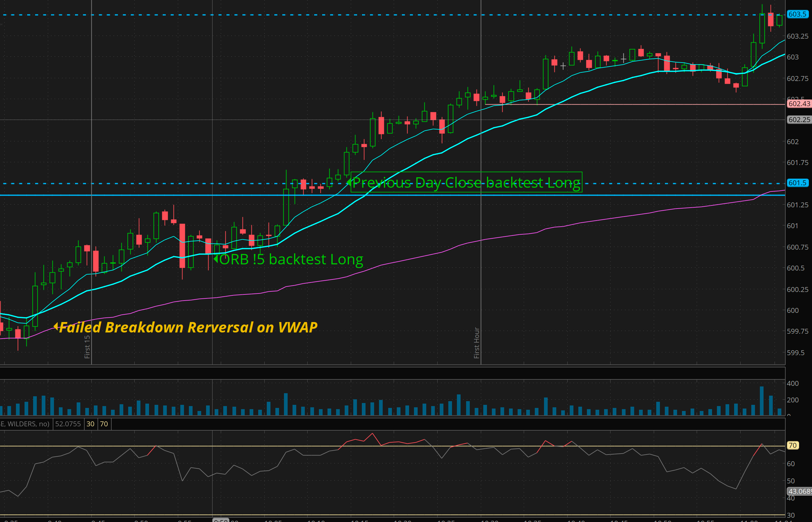Click the 70 overbought value in RSI header
812x522 pixels.
104,424
